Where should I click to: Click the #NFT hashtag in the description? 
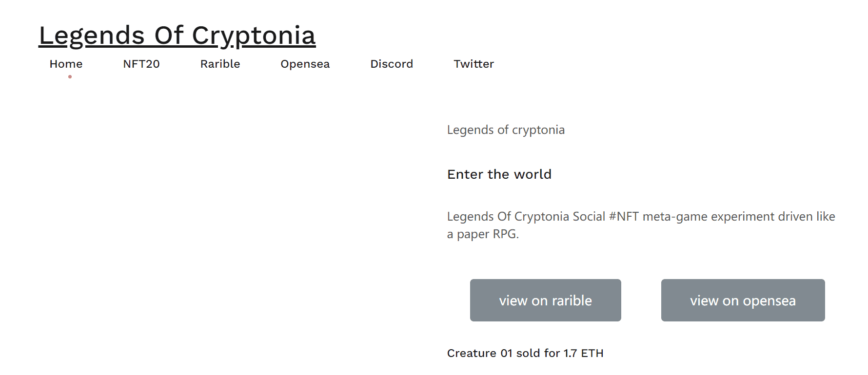tap(626, 216)
